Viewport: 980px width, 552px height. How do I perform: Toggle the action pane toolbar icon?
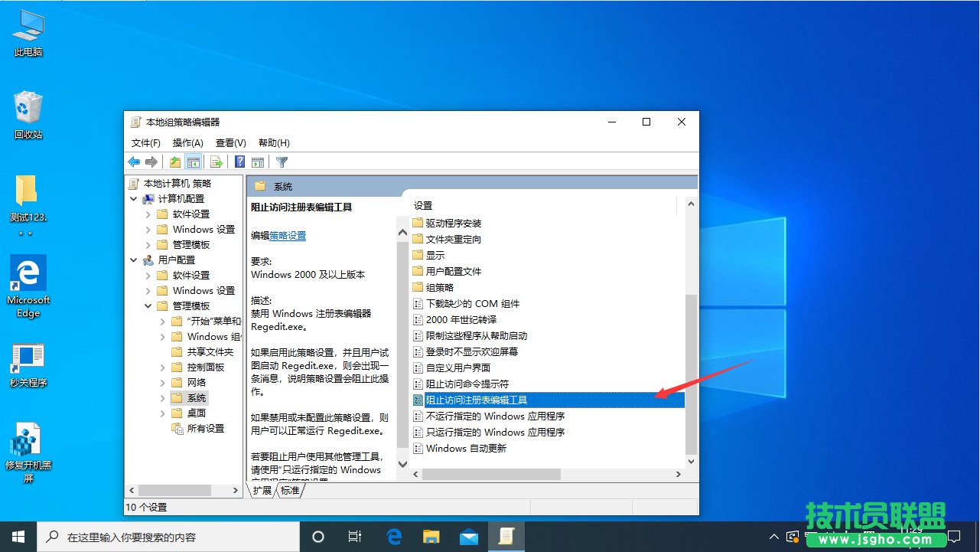click(x=258, y=162)
